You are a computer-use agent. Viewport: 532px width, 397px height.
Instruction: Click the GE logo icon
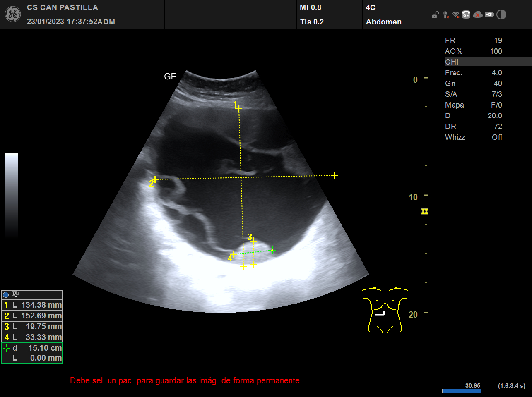[12, 14]
